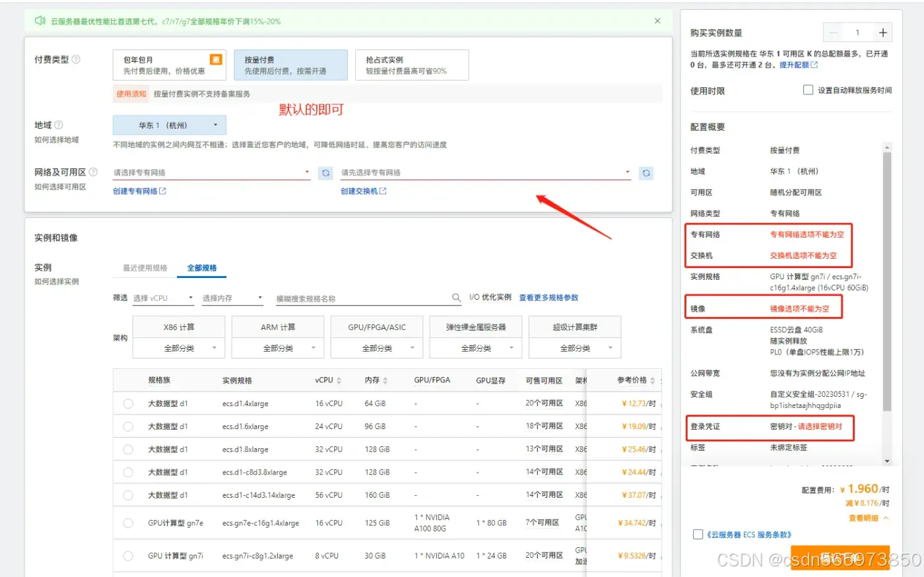Sort the table by vCPU column
924x577 pixels.
tap(339, 380)
